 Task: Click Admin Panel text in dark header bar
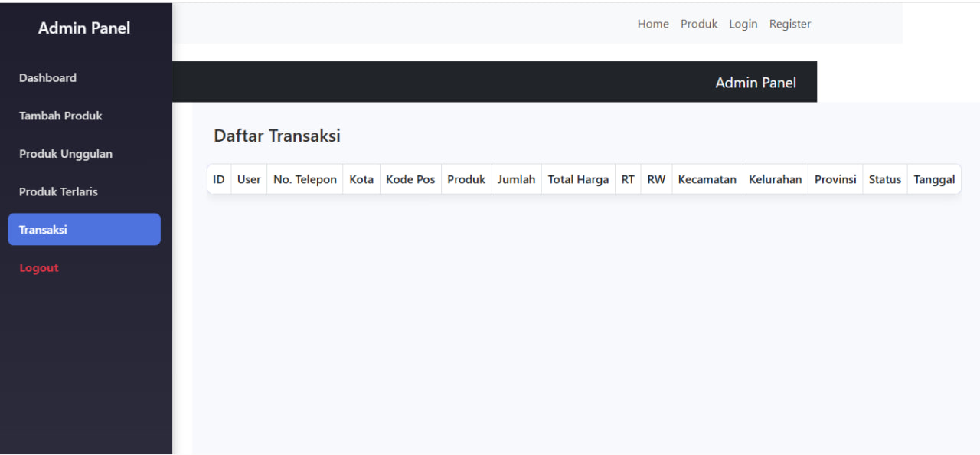coord(756,83)
